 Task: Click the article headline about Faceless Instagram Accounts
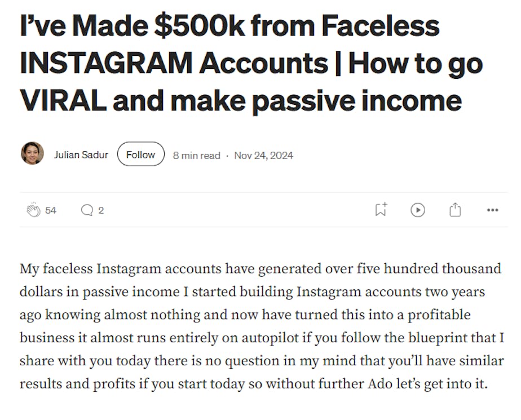pos(251,64)
